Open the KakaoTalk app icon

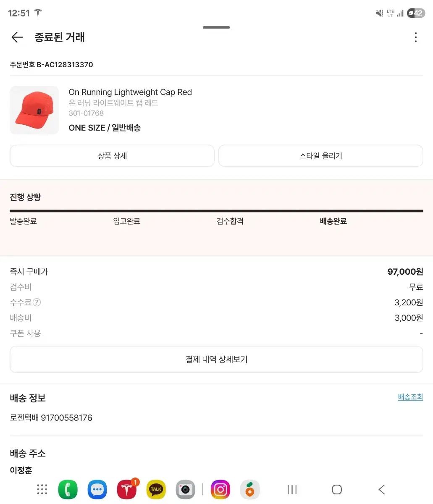[156, 489]
